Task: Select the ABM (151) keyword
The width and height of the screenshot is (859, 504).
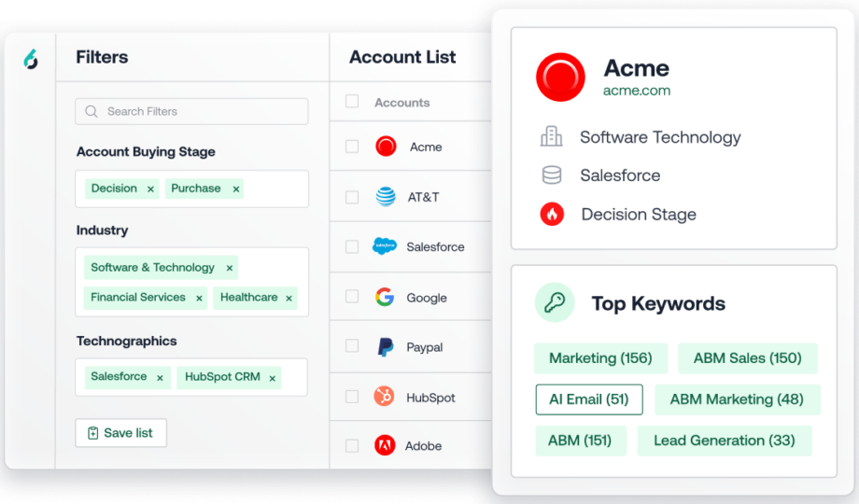Action: (x=581, y=441)
